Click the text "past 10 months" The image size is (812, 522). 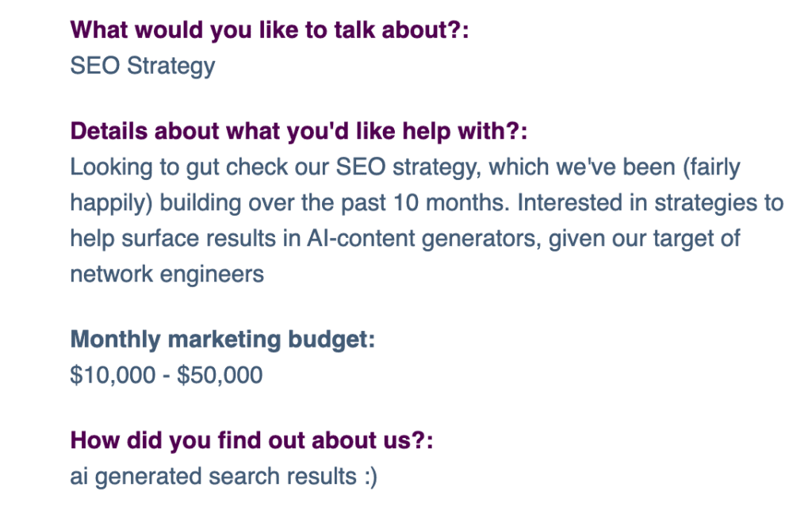pos(422,202)
